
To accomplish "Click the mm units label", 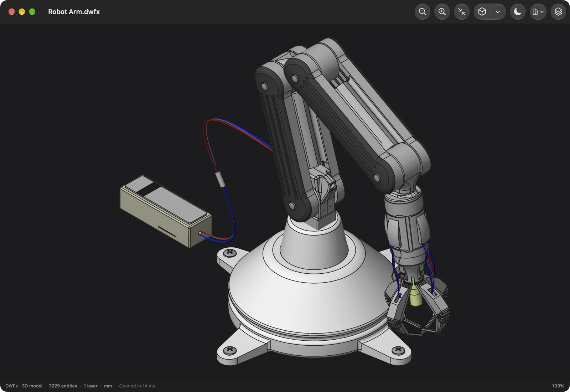I will [x=108, y=386].
